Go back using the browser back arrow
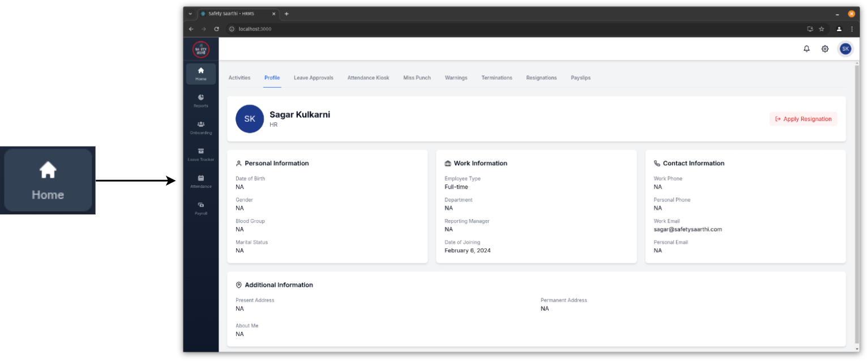Screen dimensions: 868x361 191,28
